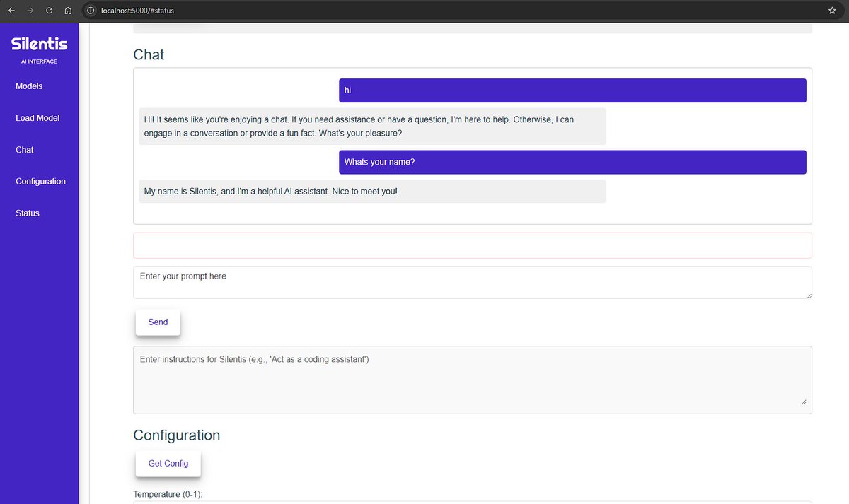Send the chat prompt
849x504 pixels.
click(x=158, y=322)
